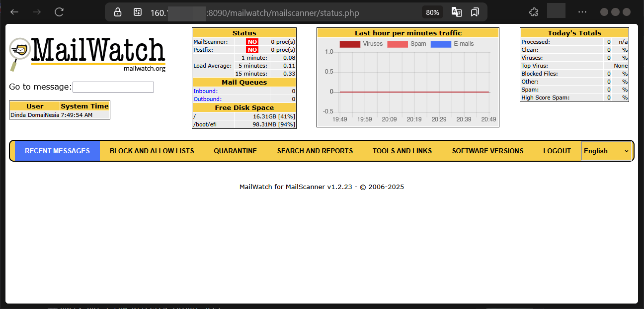Click the lock icon in address bar

coord(118,12)
